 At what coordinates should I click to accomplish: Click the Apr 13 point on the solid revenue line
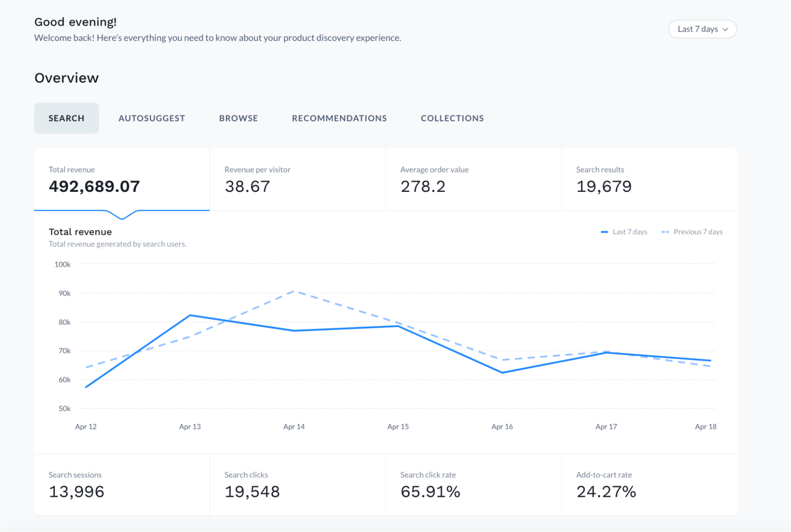(x=190, y=315)
